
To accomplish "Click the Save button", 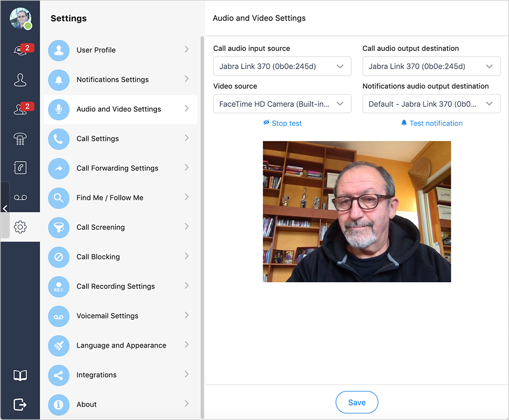I will pos(357,402).
